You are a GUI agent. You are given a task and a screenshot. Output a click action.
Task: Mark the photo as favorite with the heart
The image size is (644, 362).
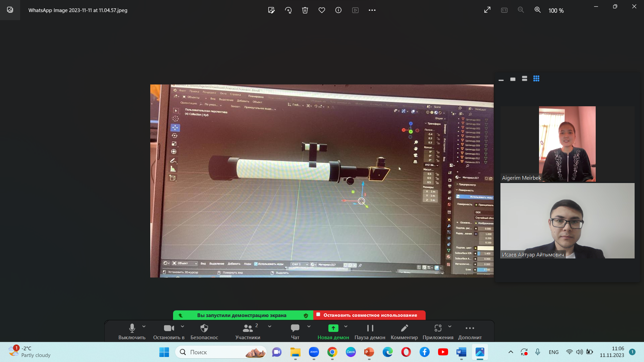(x=322, y=10)
